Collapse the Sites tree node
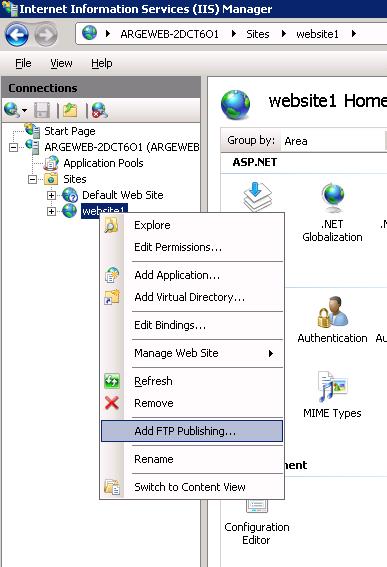Screen dimensions: 387x567 (x=33, y=179)
